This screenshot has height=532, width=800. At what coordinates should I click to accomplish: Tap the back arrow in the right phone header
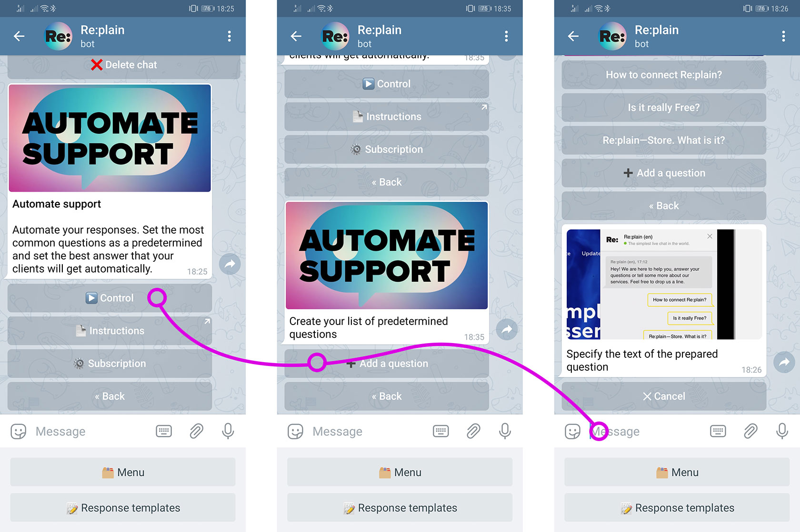[x=573, y=36]
